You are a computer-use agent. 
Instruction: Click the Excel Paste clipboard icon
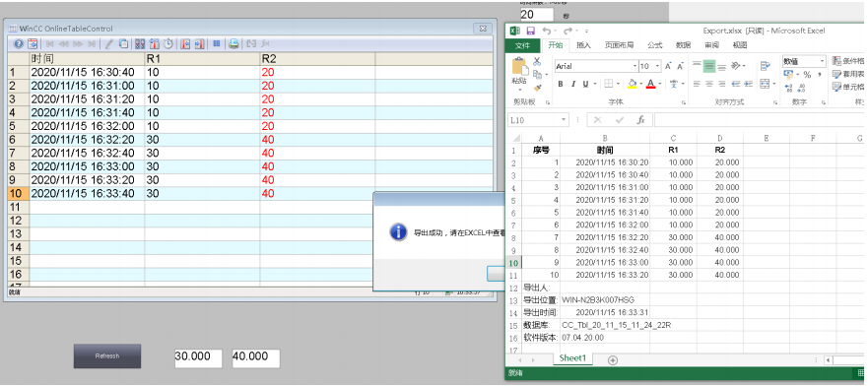click(x=520, y=66)
